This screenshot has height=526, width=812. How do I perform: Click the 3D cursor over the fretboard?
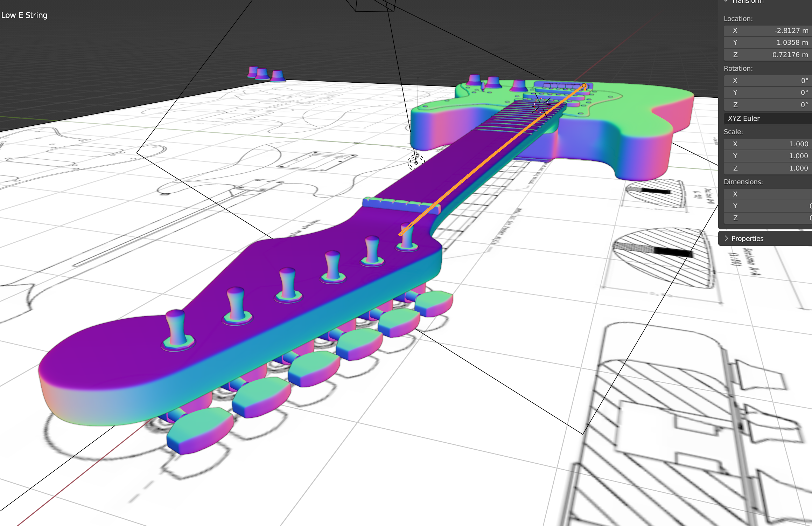coord(541,105)
